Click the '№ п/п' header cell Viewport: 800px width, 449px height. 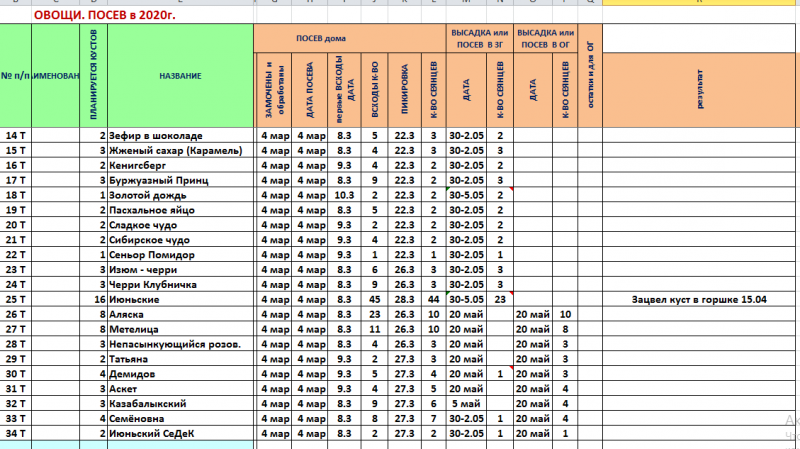click(x=15, y=76)
